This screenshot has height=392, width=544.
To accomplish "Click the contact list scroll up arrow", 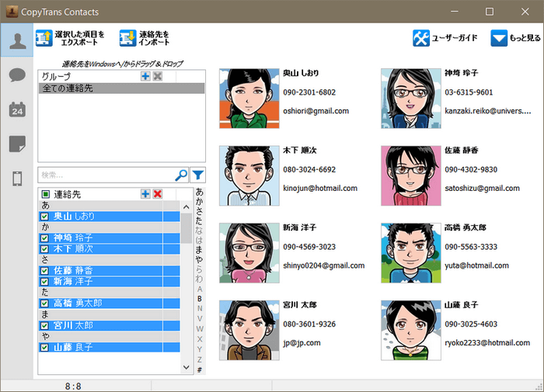I will (x=187, y=207).
